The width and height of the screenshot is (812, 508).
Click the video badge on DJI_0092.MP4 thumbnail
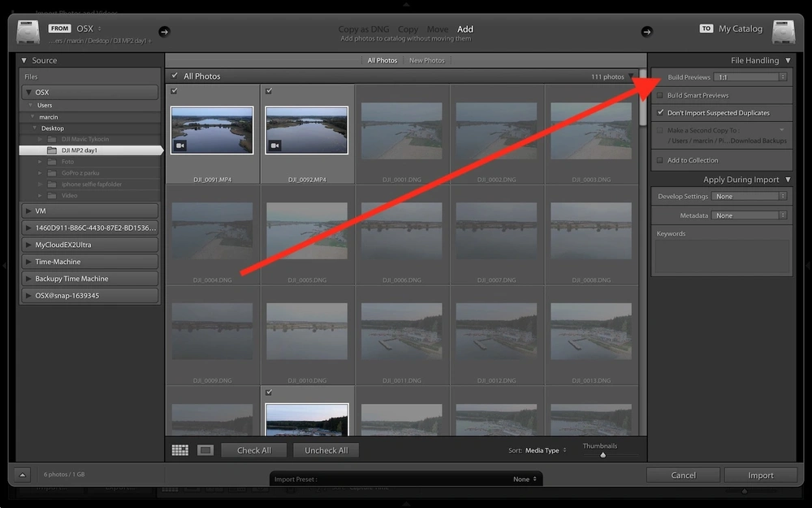click(x=275, y=145)
